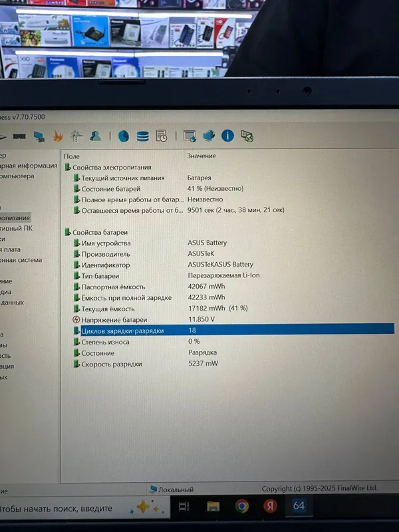The width and height of the screenshot is (399, 532).
Task: Click the 'ASUS Battery' device name value
Action: click(207, 243)
